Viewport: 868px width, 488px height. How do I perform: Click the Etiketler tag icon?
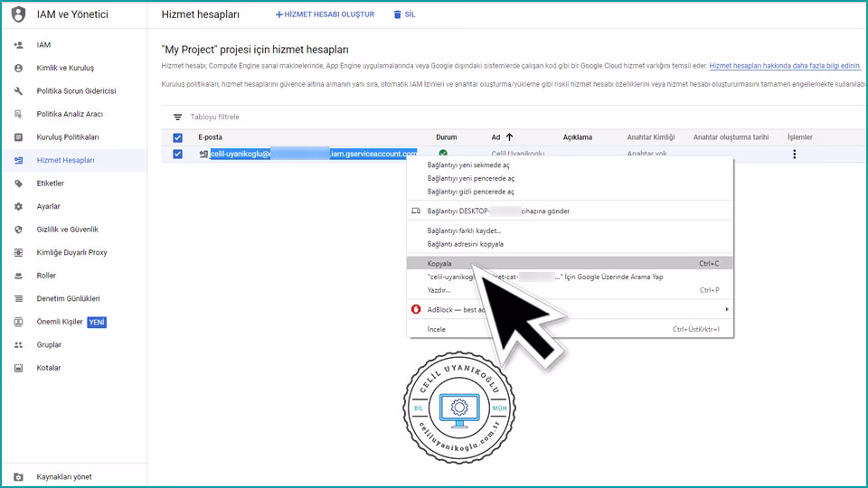(x=18, y=183)
